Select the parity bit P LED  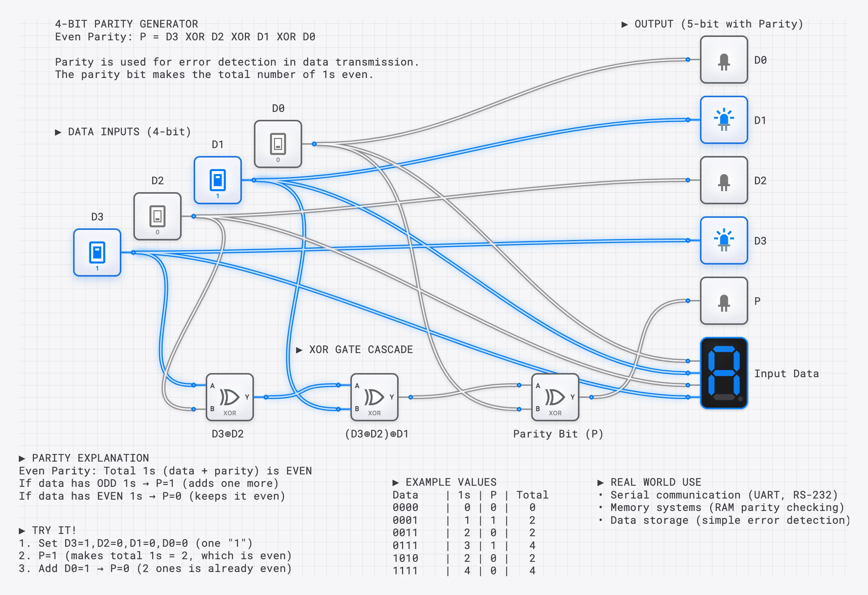coord(724,301)
